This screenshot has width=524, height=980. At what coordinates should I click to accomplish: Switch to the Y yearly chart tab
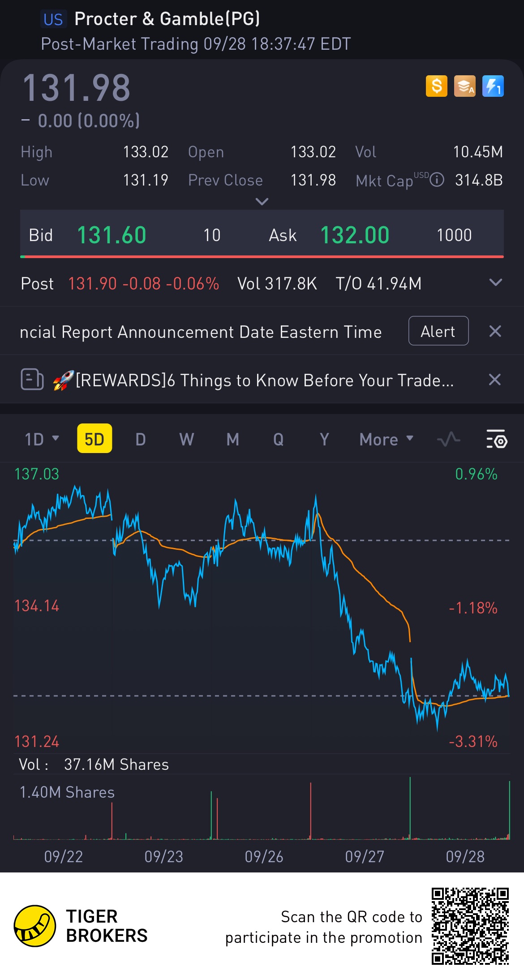click(324, 439)
